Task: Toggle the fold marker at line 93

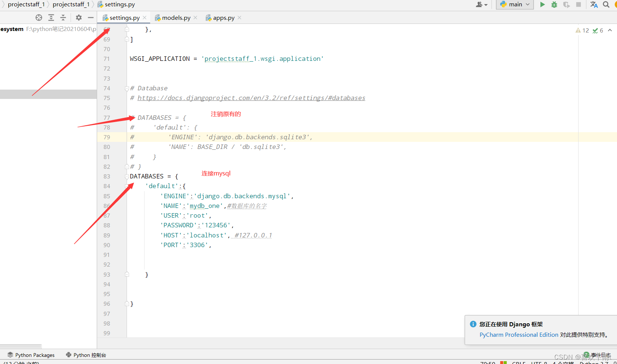Action: 127,274
